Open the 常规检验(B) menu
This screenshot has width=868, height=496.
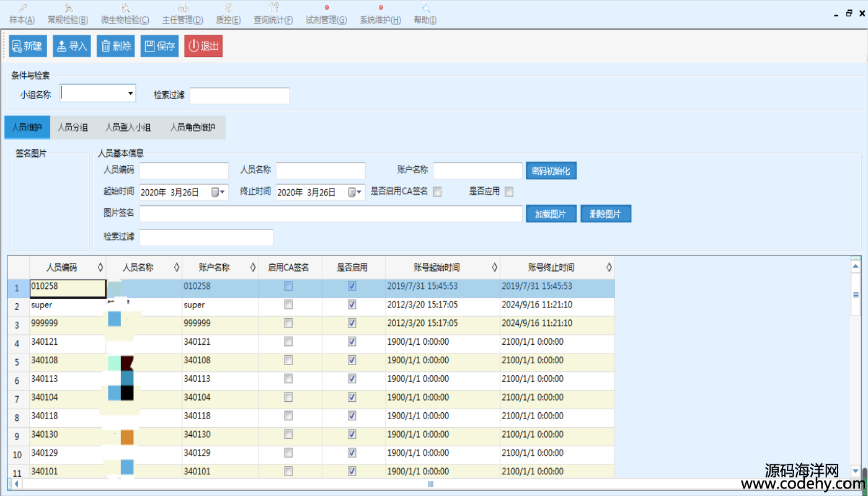click(68, 14)
